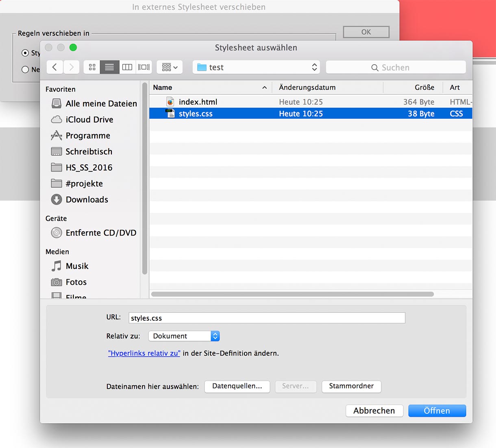Viewport: 496px width, 448px height.
Task: Click the Öffnen button
Action: coord(437,411)
